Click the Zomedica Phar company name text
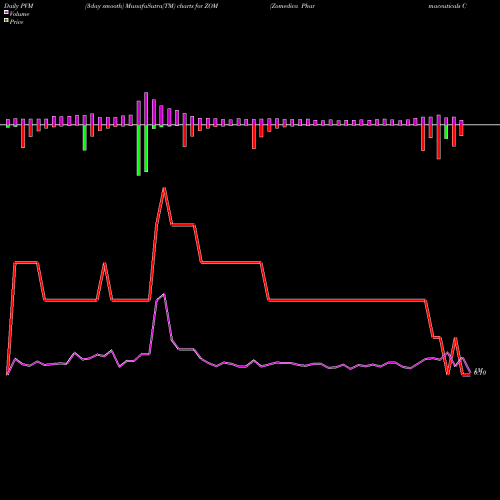Image resolution: width=500 pixels, height=500 pixels. pos(292,6)
